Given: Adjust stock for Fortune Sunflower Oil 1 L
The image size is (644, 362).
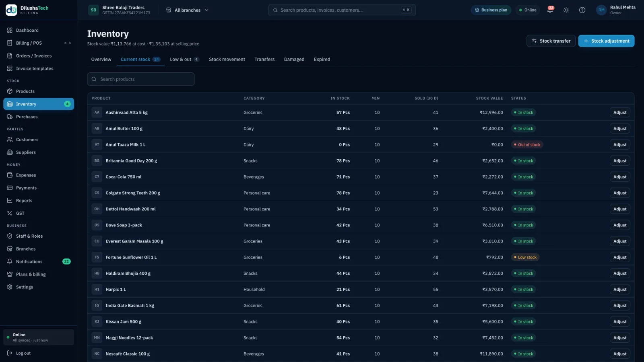Looking at the screenshot, I should pos(620,257).
